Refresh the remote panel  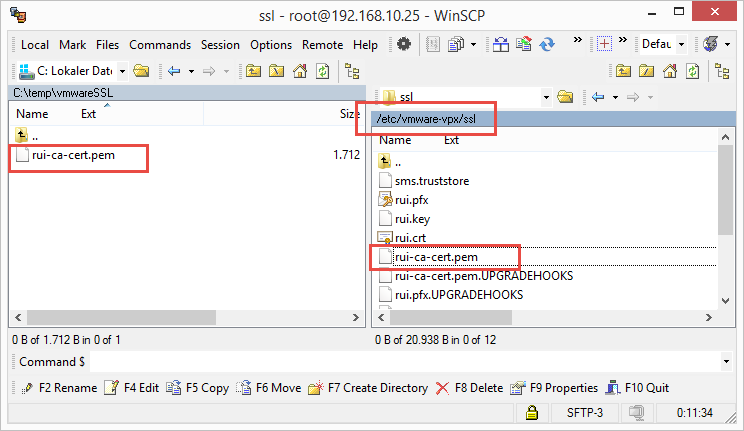pos(693,71)
